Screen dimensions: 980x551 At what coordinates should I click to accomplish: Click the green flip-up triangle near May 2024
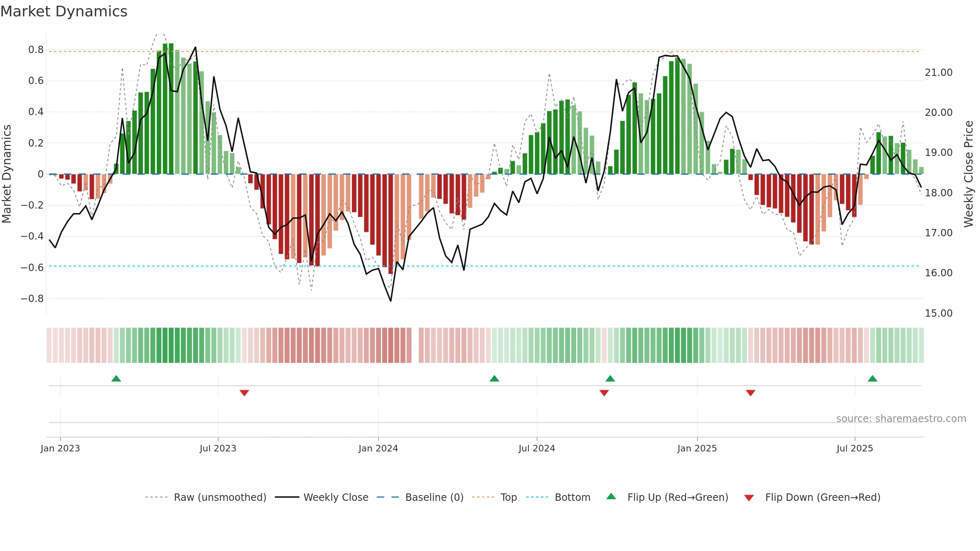(494, 378)
